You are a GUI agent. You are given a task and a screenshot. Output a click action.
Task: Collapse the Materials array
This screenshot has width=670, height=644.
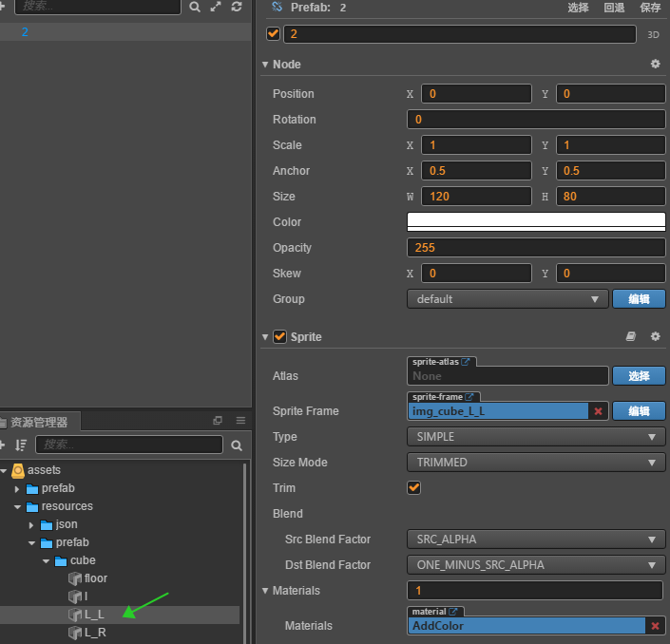(x=265, y=591)
